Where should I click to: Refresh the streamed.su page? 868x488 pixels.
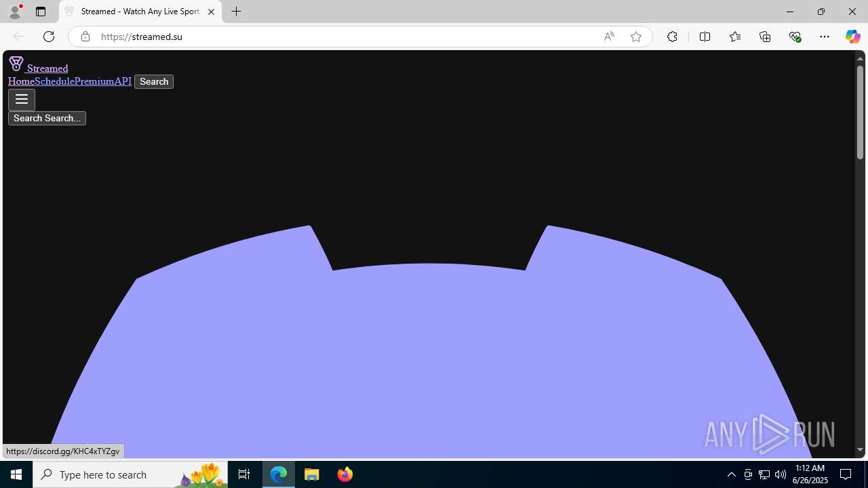49,37
